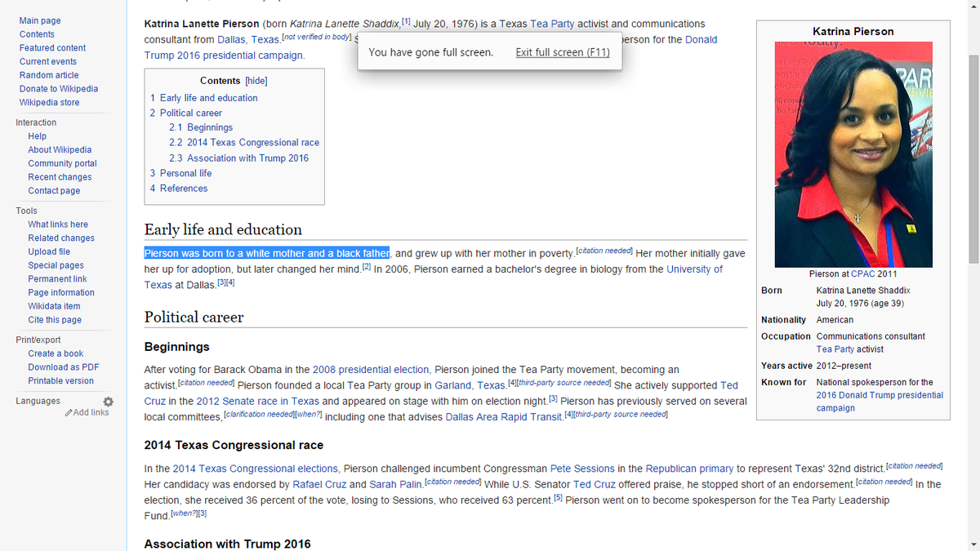Open the Republican primary link
The width and height of the screenshot is (980, 551).
689,469
